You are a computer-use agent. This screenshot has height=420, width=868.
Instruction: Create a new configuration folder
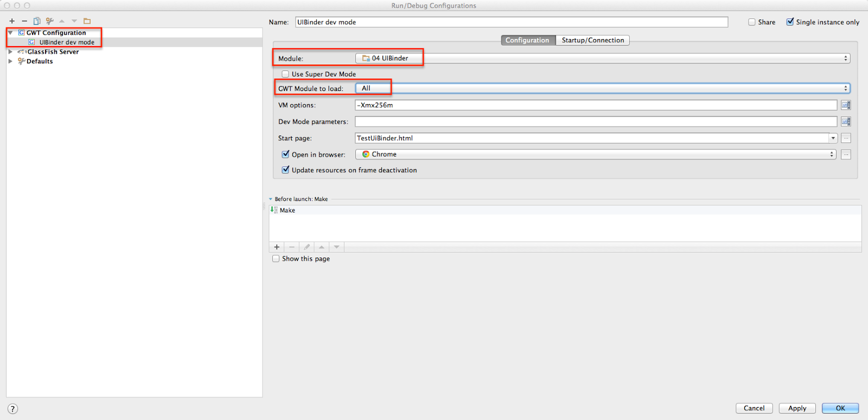[x=87, y=21]
